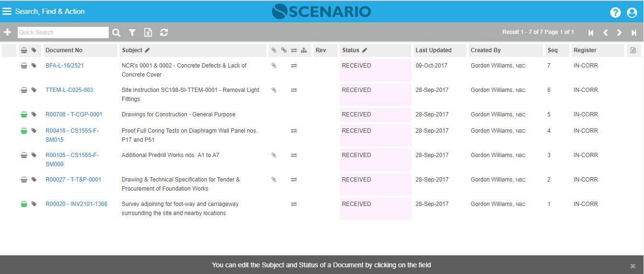
Task: Click the magnifier search icon
Action: [x=116, y=33]
